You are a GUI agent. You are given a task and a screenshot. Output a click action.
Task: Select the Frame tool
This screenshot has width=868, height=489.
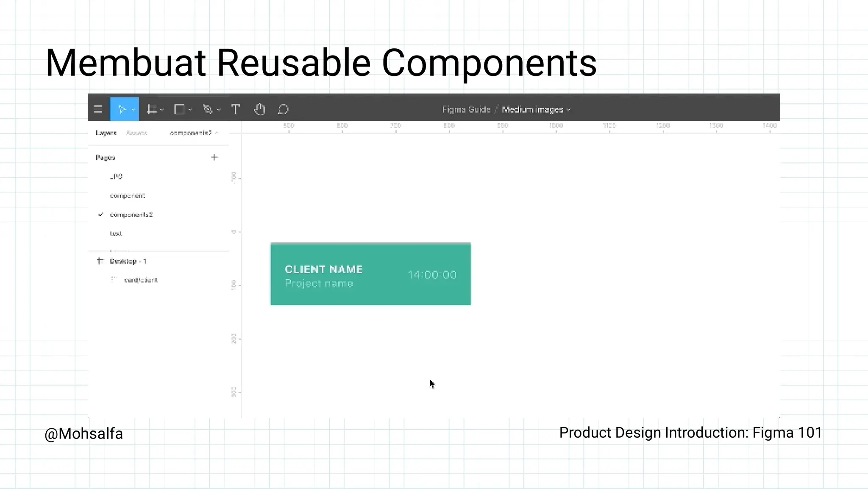(151, 109)
